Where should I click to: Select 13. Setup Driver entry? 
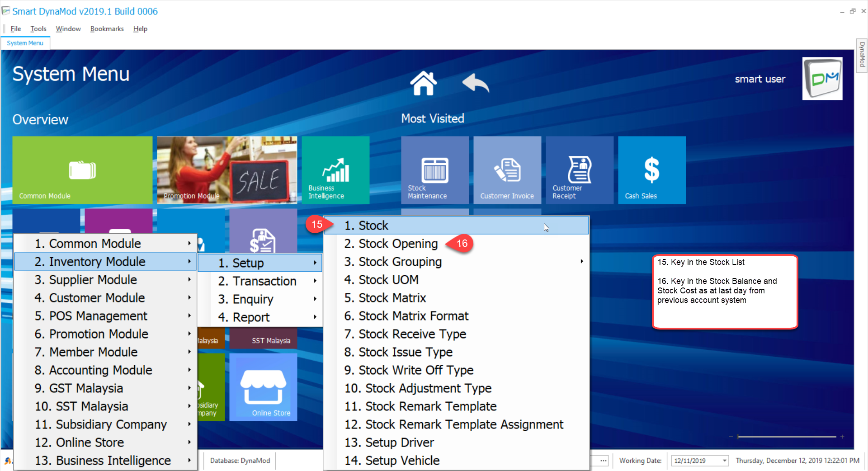coord(457,442)
